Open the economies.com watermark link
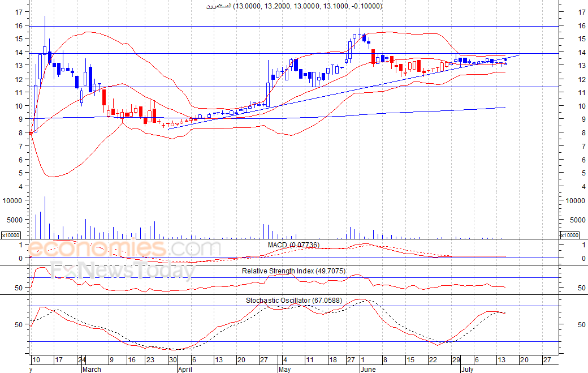 pos(124,249)
